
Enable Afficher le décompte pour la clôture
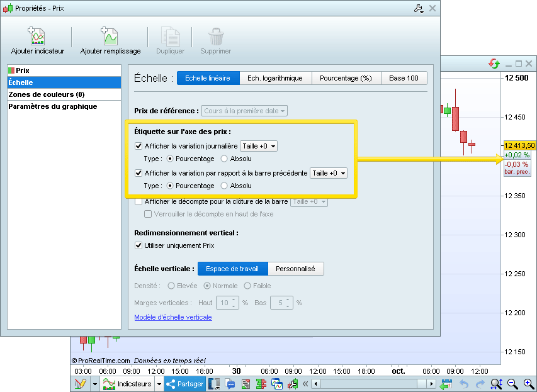tap(139, 201)
